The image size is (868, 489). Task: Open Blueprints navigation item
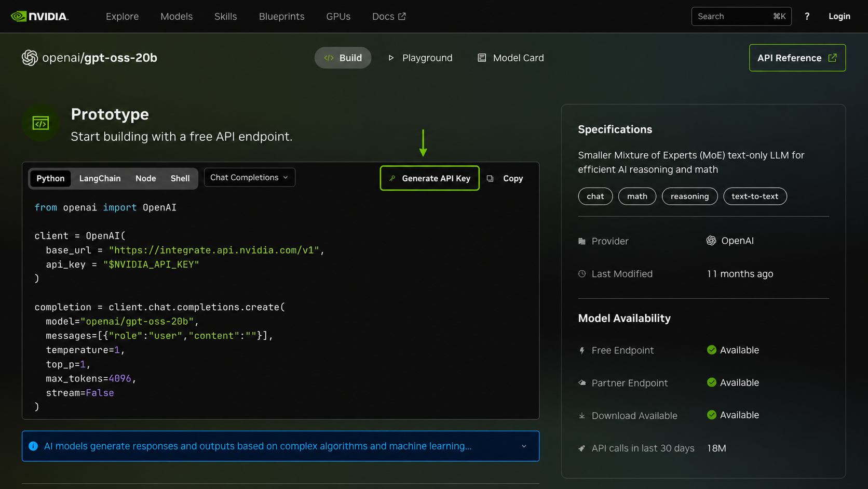click(282, 17)
